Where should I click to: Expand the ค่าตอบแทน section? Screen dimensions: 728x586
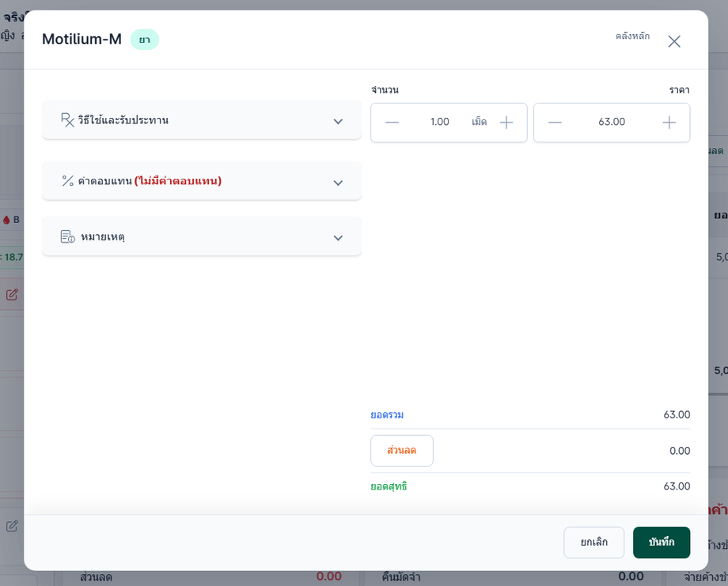pyautogui.click(x=202, y=181)
